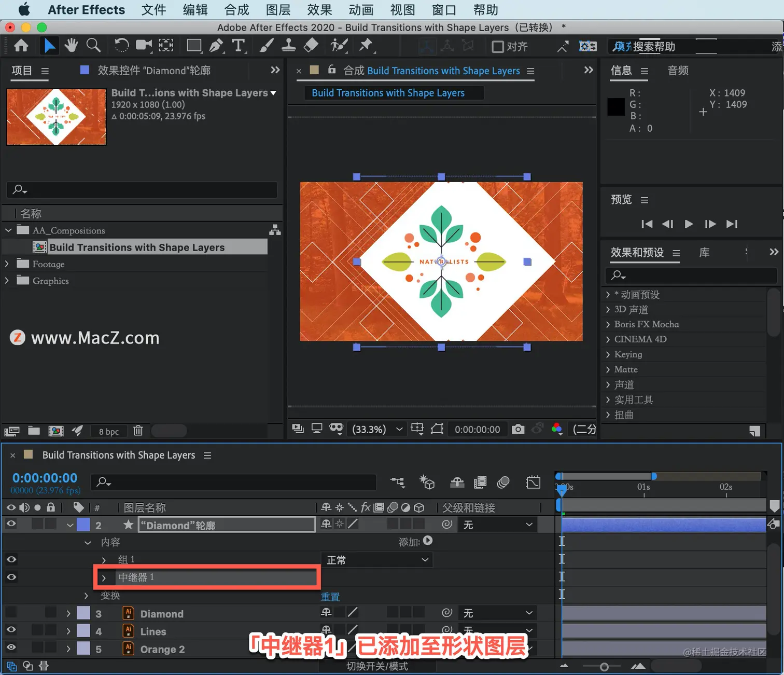Open the viewer zoom (33.3%) dropdown
Image resolution: width=784 pixels, height=675 pixels.
click(x=377, y=429)
